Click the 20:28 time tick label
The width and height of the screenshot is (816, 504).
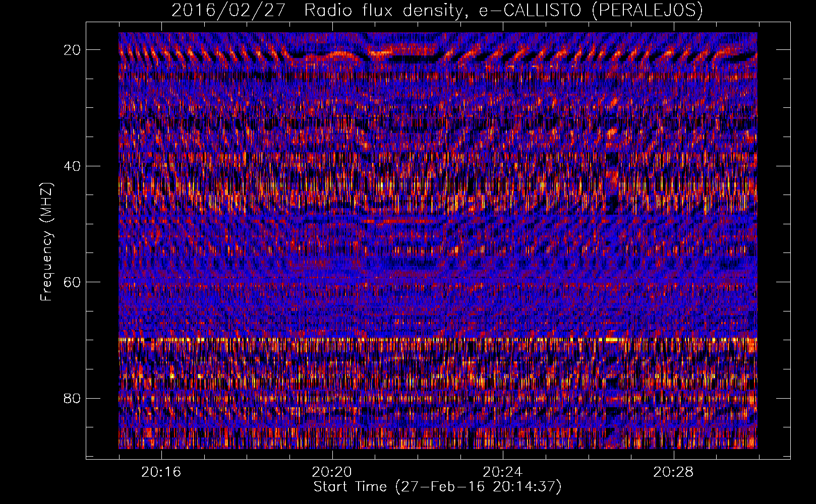[x=674, y=472]
